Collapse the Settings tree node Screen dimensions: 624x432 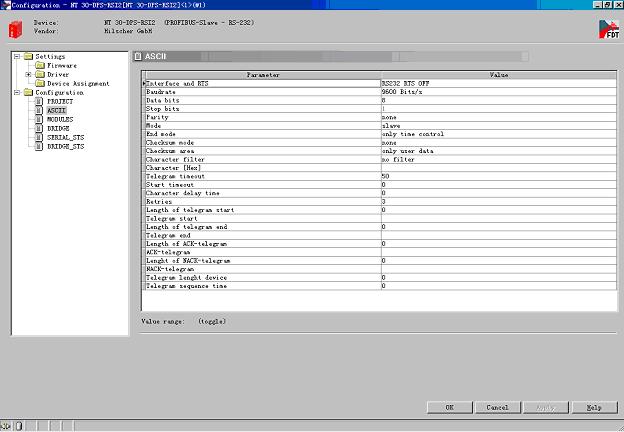click(x=17, y=57)
